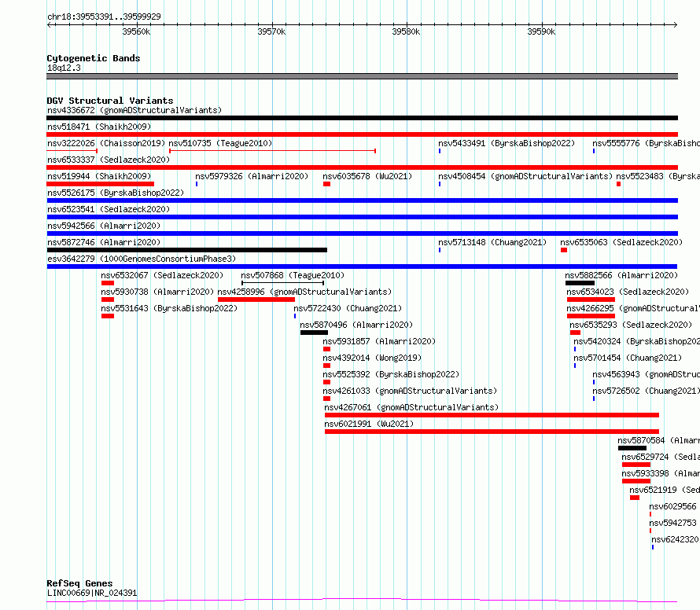Select nsv6021991 Wu2021 label

(x=369, y=424)
